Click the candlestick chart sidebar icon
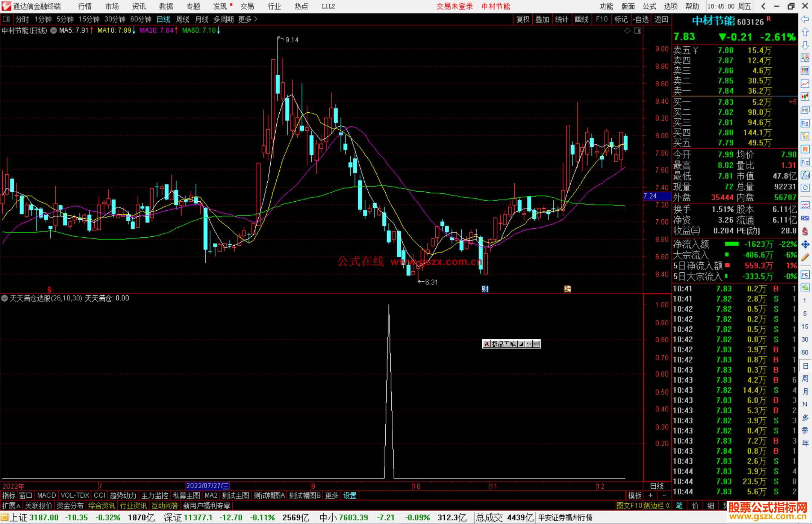Viewport: 812px width, 524px height. [805, 97]
